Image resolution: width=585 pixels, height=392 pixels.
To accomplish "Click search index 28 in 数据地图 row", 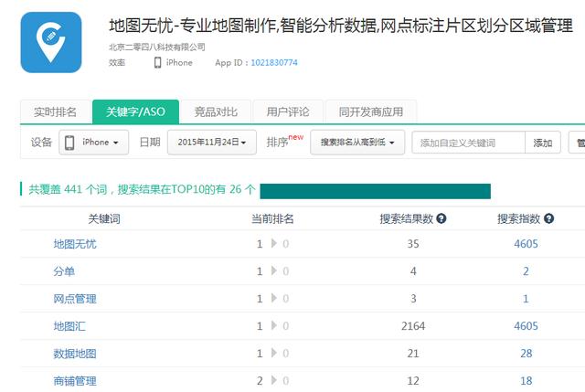I will [x=526, y=354].
